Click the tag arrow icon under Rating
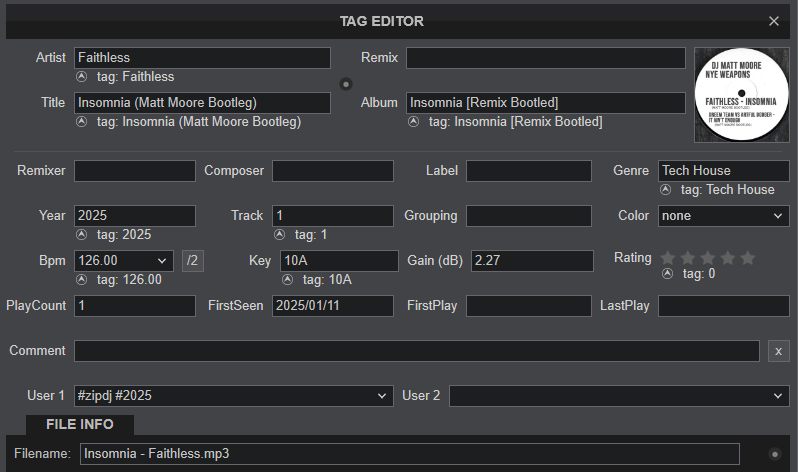Image resolution: width=798 pixels, height=472 pixels. coord(667,274)
